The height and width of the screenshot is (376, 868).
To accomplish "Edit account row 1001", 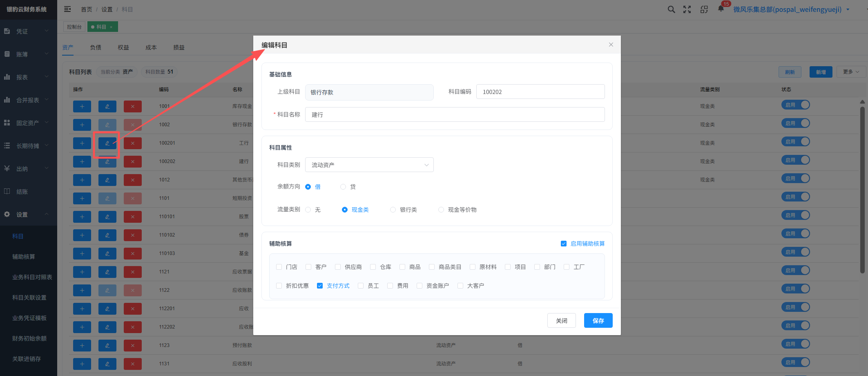I will click(107, 106).
